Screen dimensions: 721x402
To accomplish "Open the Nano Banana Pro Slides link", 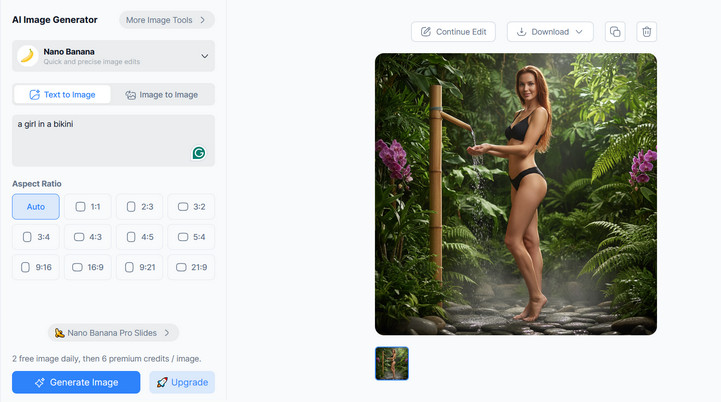I will (113, 332).
